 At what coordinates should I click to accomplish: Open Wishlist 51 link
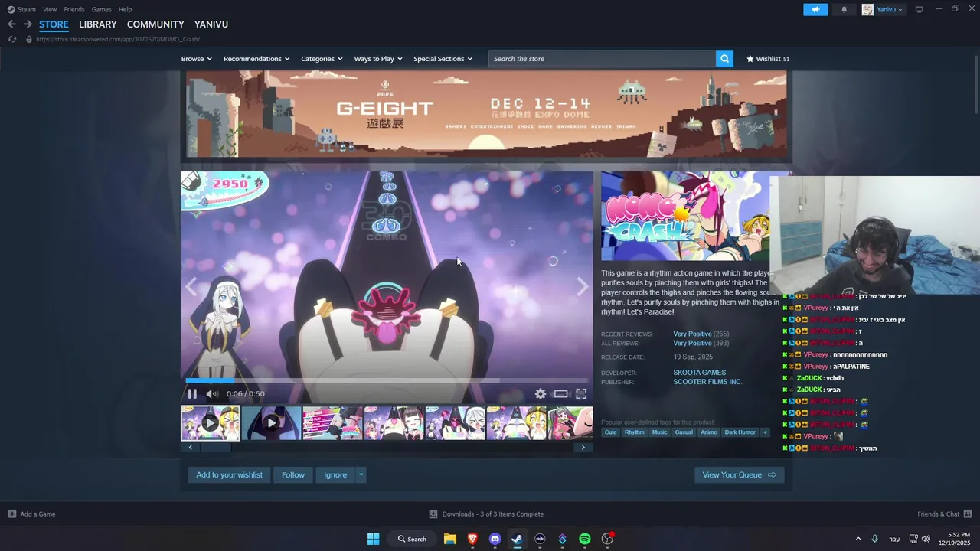pyautogui.click(x=768, y=59)
